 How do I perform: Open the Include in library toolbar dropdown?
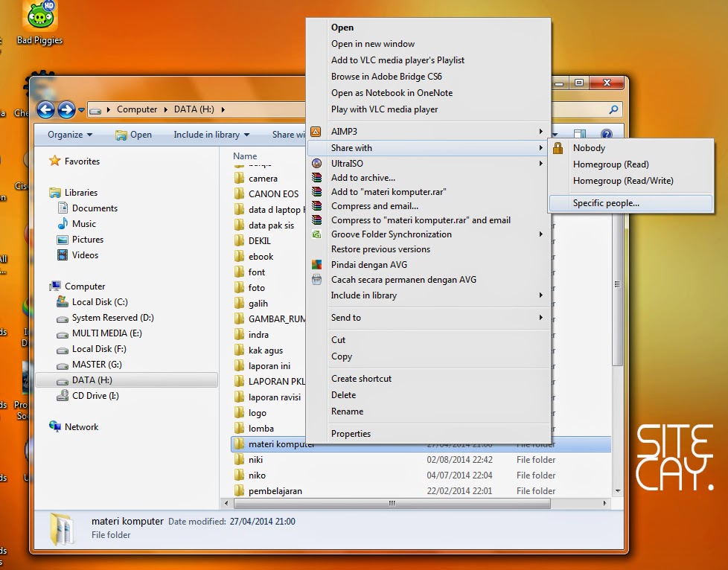click(x=211, y=135)
